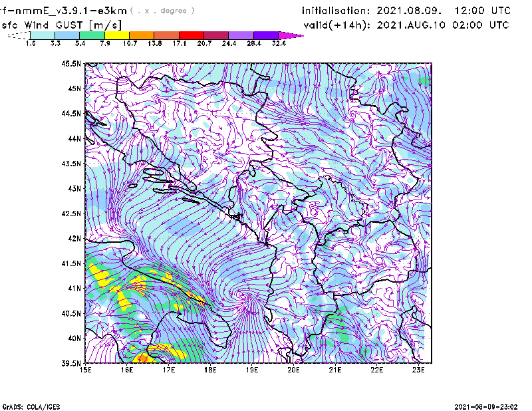Click the violet 28.4–32.6 legend swatch
Image resolution: width=532 pixels, height=411 pixels.
coord(265,35)
